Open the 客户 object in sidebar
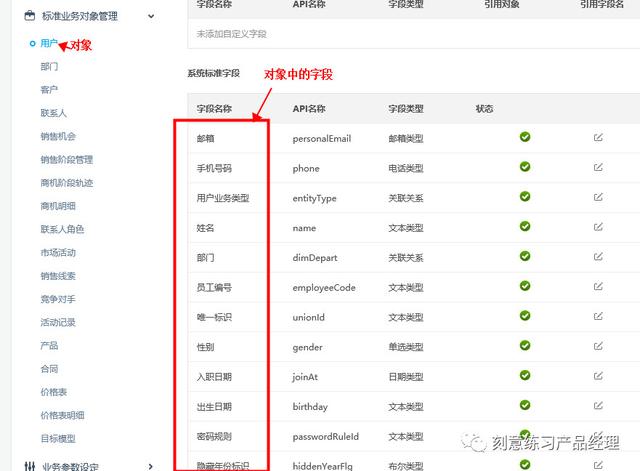 49,89
